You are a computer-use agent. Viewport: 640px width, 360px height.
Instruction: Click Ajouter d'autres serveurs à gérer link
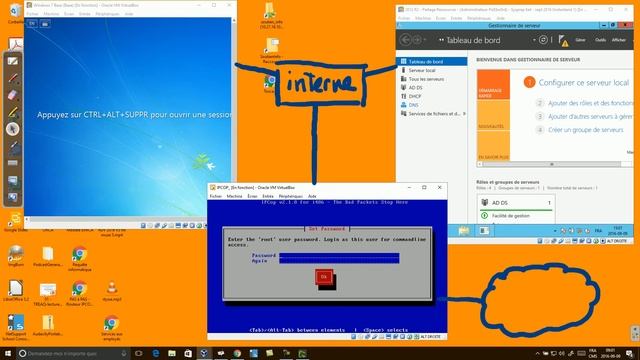(x=591, y=116)
